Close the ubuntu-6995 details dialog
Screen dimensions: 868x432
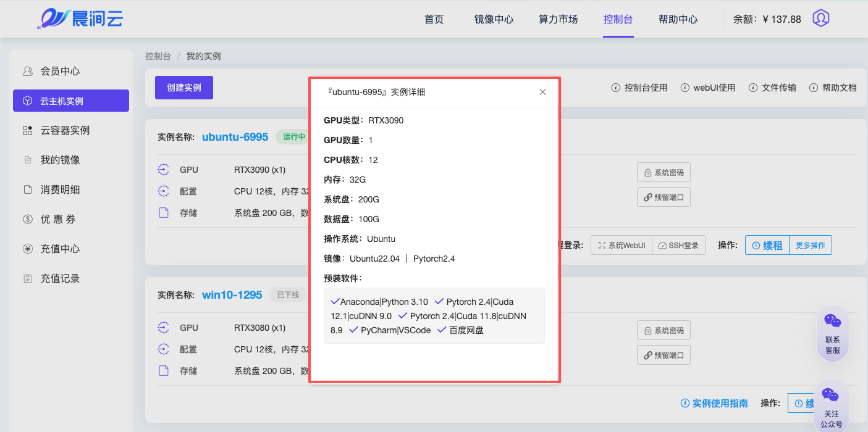click(542, 92)
